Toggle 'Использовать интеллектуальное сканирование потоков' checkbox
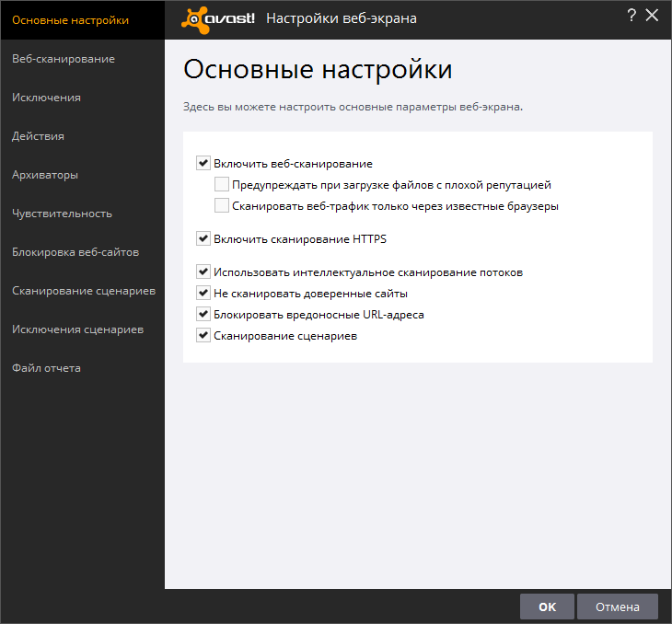The height and width of the screenshot is (624, 672). (x=203, y=272)
